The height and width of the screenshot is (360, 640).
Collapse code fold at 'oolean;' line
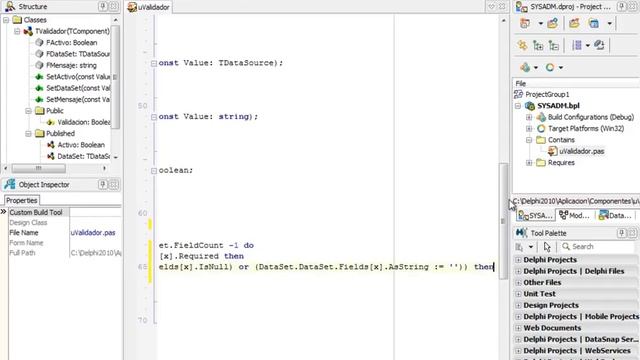tap(154, 171)
